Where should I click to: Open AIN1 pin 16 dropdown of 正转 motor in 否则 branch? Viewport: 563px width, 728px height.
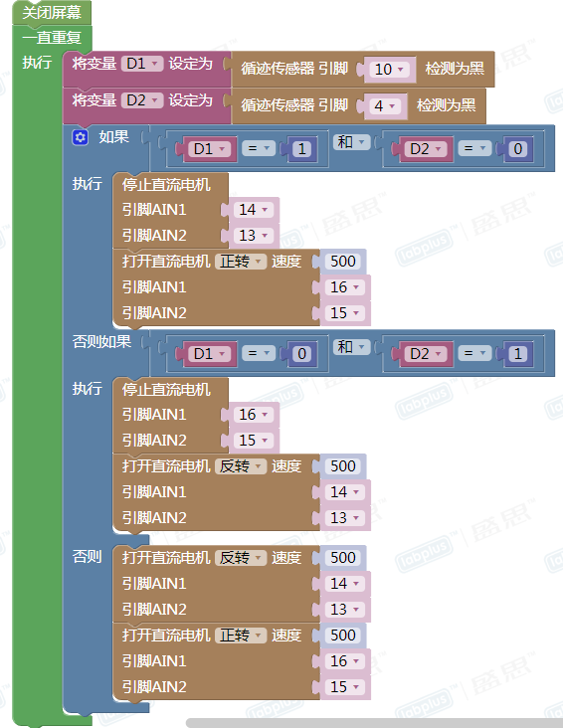tap(345, 661)
